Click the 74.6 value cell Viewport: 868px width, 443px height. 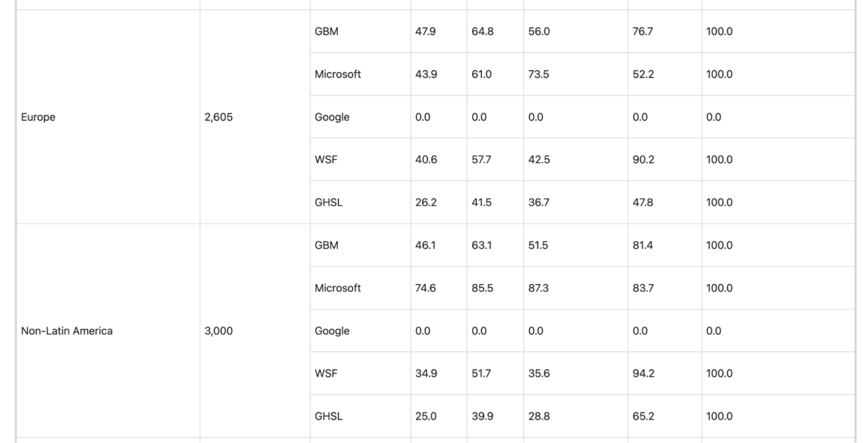pos(425,288)
